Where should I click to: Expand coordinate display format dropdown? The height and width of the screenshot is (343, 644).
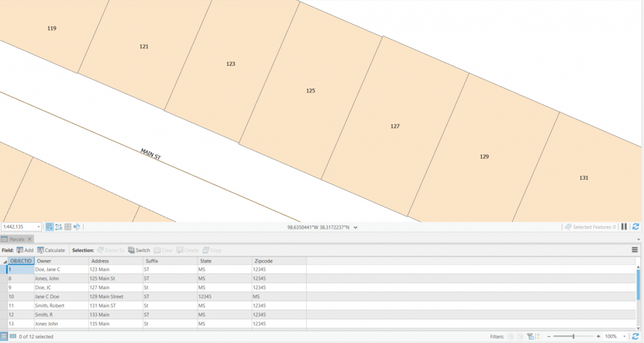click(356, 227)
